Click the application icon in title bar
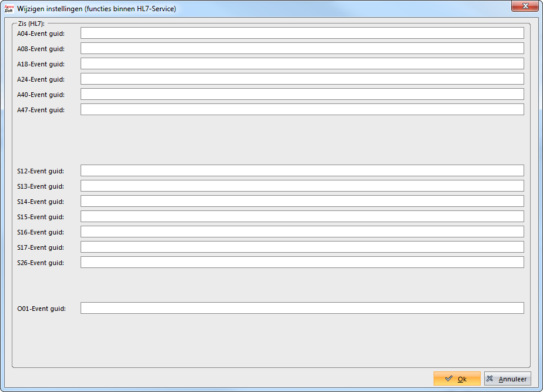This screenshot has width=543, height=392. tap(9, 8)
